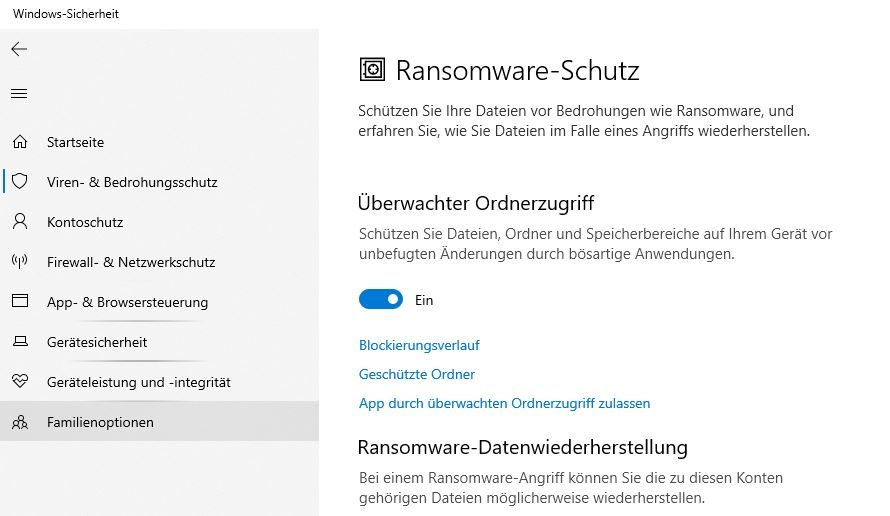The width and height of the screenshot is (890, 516).
Task: Click the Familienoptionen people icon
Action: coord(19,422)
